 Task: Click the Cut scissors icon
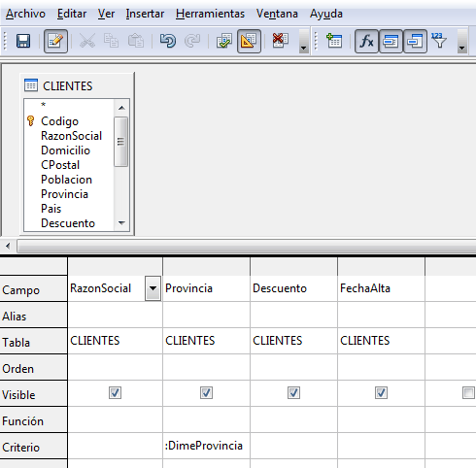tap(87, 41)
